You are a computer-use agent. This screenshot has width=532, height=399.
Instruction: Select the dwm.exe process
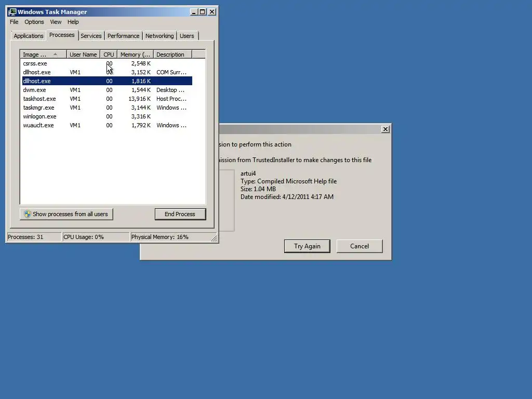pos(107,90)
